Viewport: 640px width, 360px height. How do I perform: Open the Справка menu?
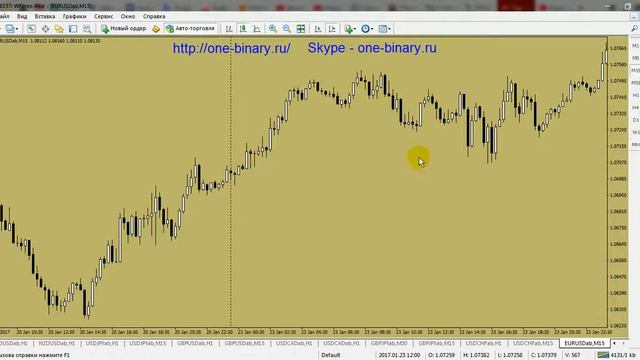coord(154,16)
